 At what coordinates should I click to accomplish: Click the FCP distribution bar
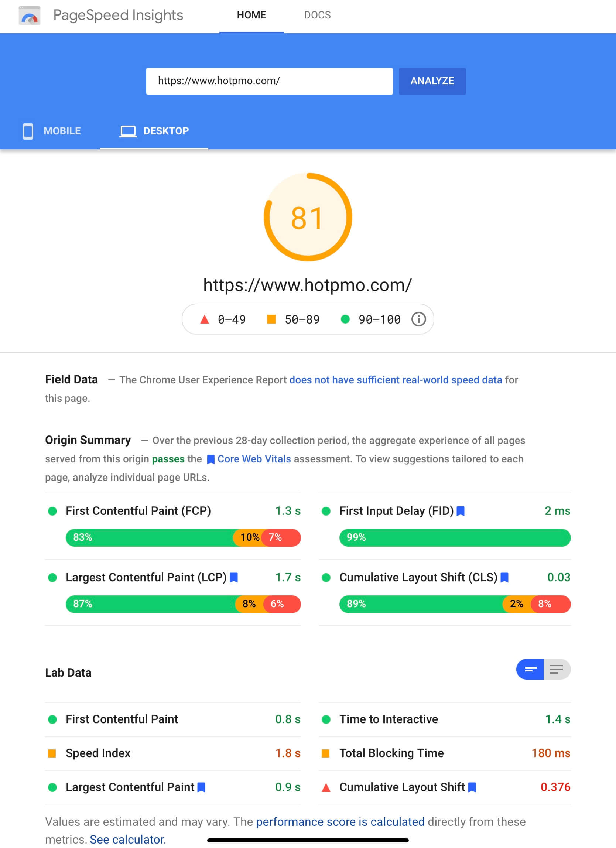(183, 538)
